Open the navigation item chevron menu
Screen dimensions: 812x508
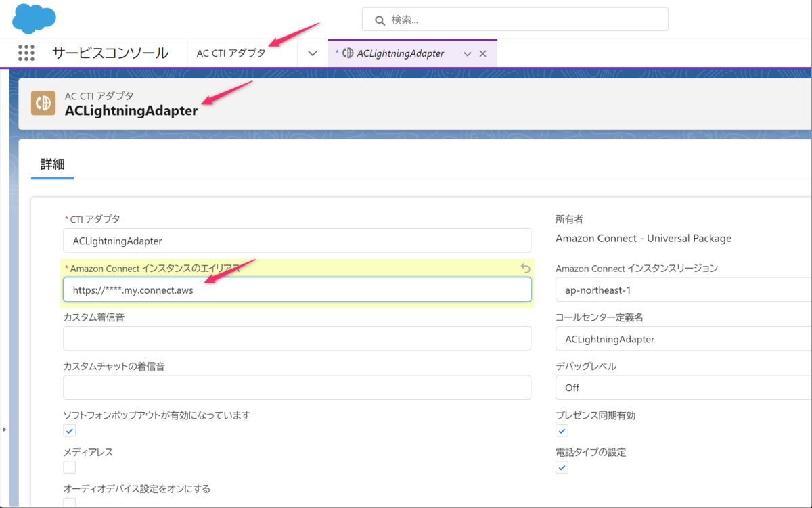click(x=312, y=53)
